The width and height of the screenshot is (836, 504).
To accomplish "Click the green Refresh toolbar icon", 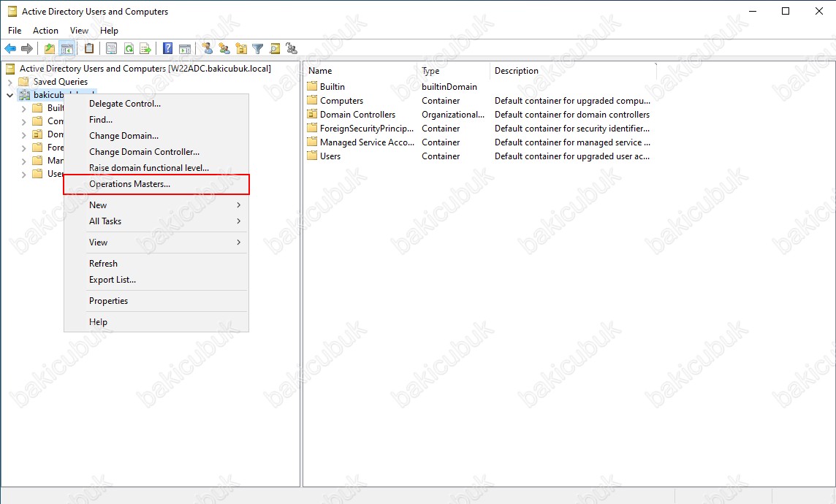I will click(129, 49).
